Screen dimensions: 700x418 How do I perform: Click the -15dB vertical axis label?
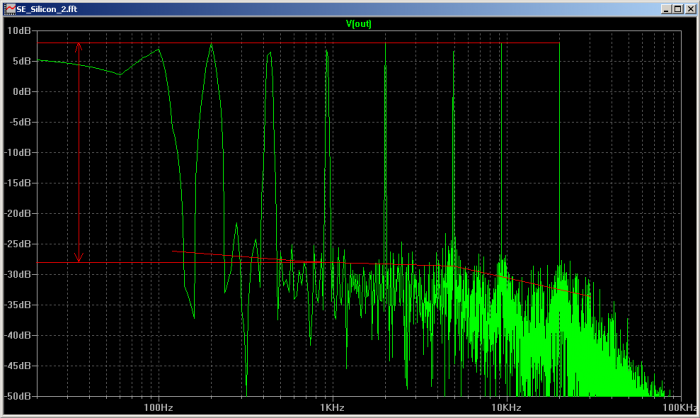click(x=18, y=183)
